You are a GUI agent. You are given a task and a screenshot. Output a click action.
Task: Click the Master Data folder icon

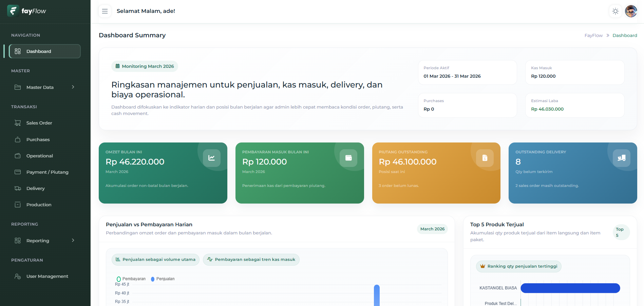point(18,87)
